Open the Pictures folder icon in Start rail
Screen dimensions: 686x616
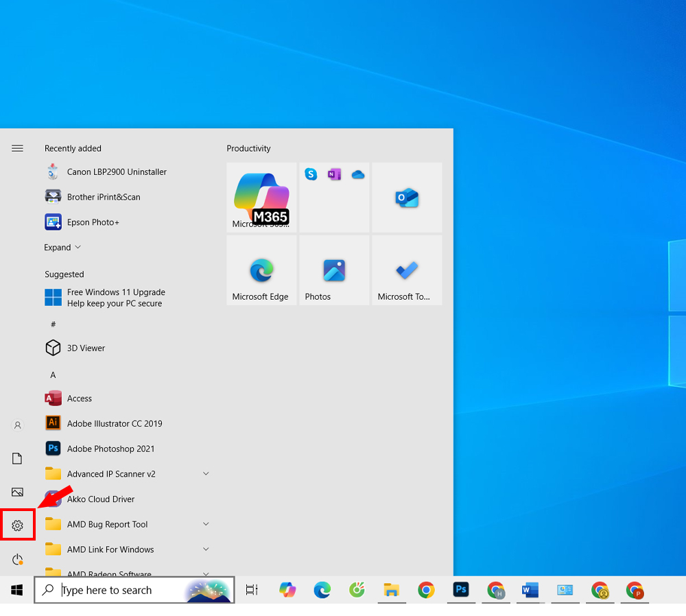[x=18, y=493]
